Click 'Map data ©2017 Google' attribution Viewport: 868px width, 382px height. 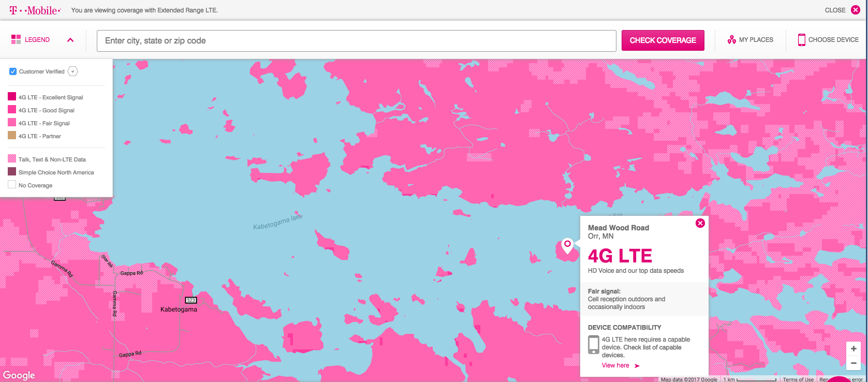pyautogui.click(x=689, y=379)
